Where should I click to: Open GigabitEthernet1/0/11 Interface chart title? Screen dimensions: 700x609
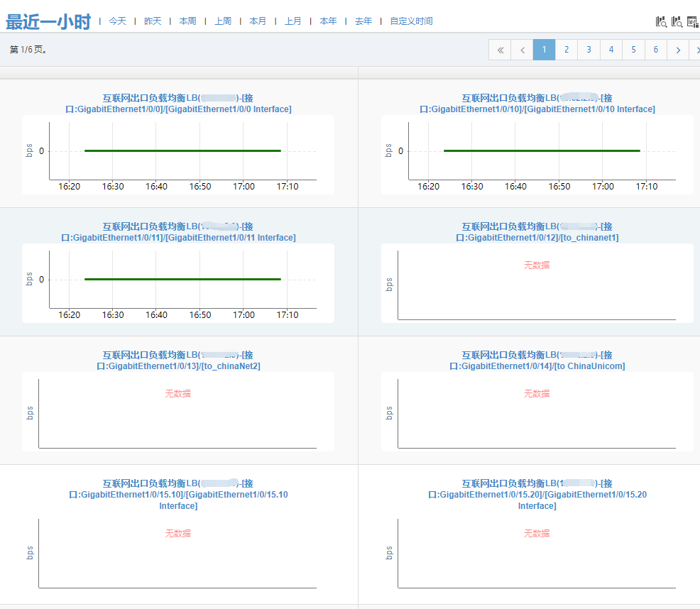(178, 232)
